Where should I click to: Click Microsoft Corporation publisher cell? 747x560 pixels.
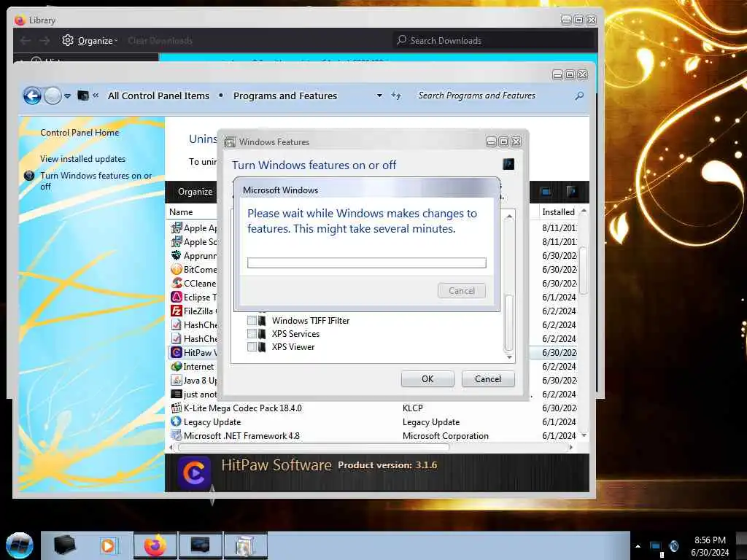[x=446, y=436]
